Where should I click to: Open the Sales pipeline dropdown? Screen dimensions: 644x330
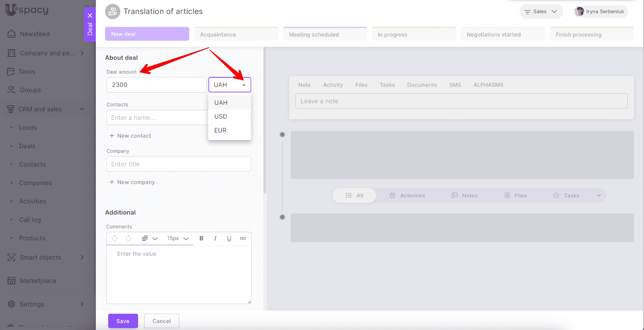tap(541, 12)
